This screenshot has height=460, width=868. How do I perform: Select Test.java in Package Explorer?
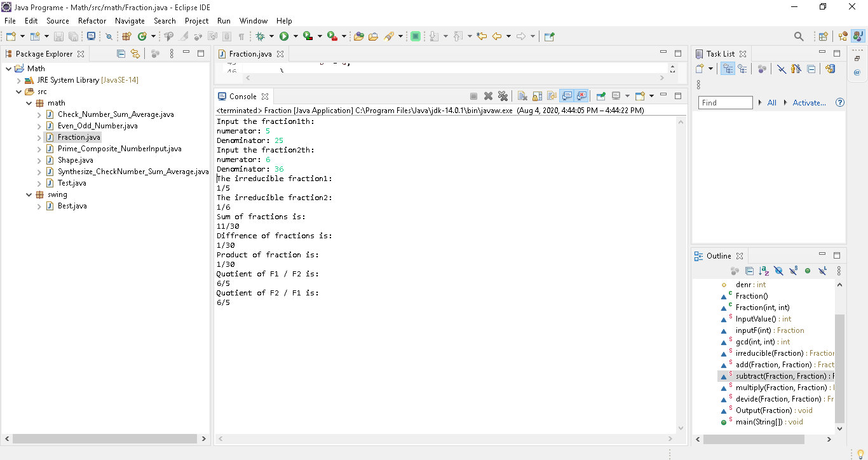click(x=72, y=183)
